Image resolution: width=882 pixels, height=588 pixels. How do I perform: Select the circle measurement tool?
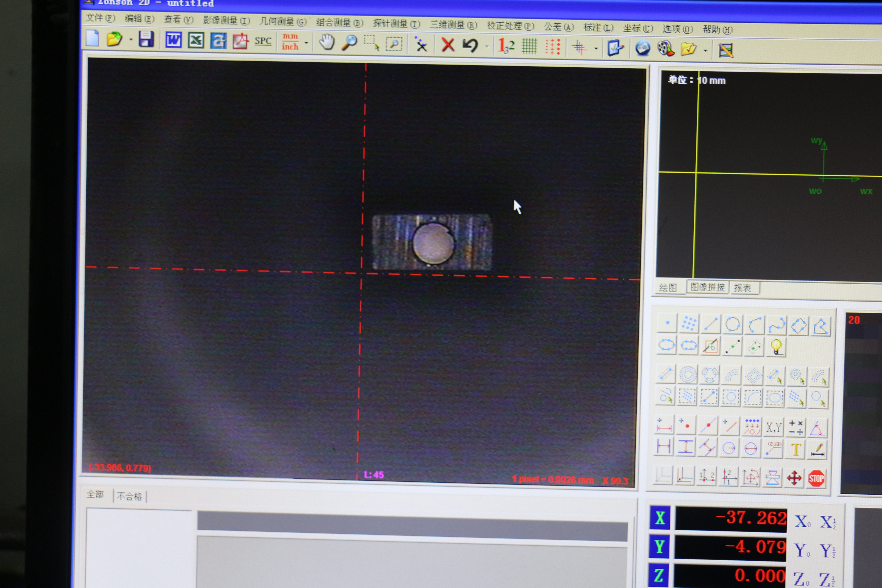tap(733, 325)
